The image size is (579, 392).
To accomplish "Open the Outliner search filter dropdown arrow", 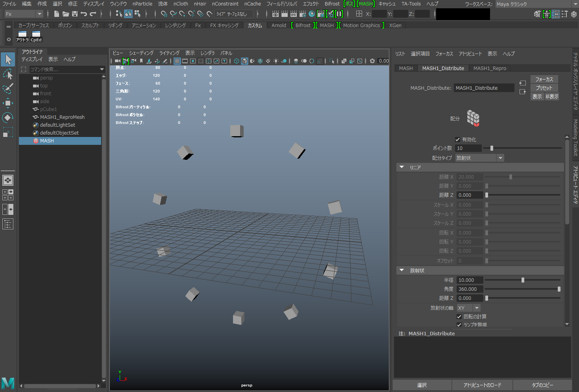I will tap(102, 69).
